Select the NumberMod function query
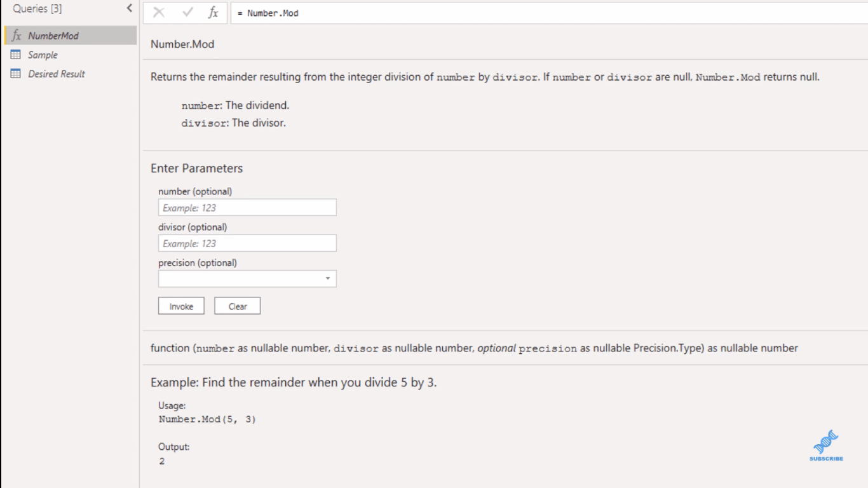The width and height of the screenshot is (868, 488). coord(70,36)
